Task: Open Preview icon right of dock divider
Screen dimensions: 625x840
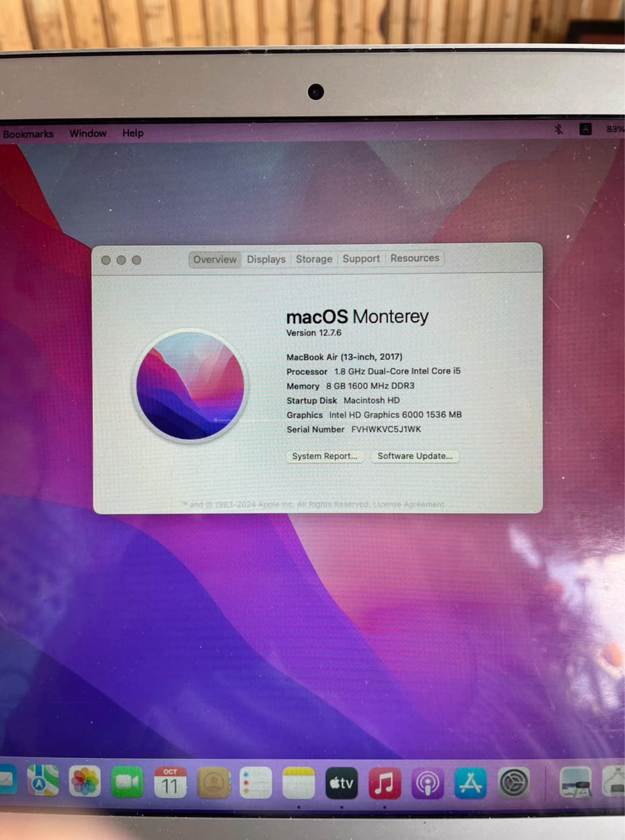Action: coord(576,782)
